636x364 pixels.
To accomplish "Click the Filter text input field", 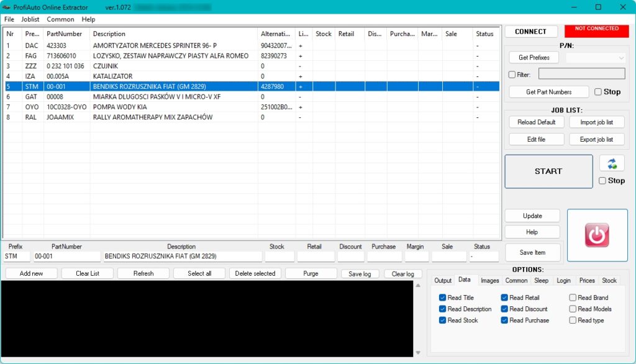I will 581,73.
